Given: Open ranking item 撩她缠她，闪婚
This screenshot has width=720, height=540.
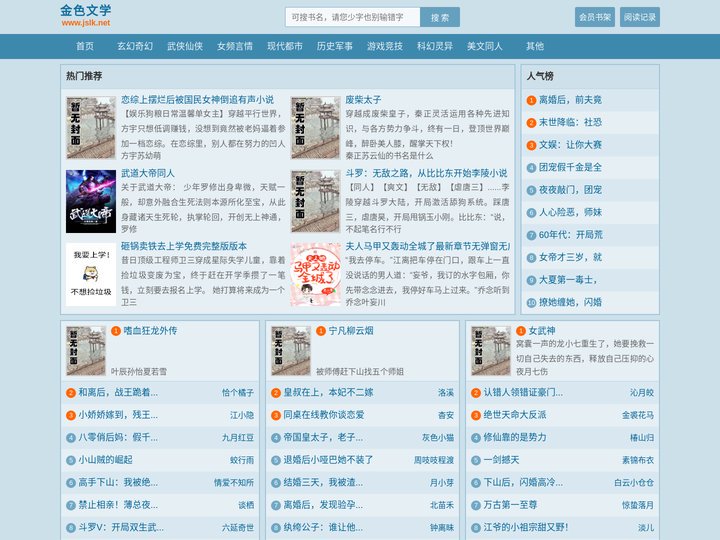Looking at the screenshot, I should (x=570, y=302).
